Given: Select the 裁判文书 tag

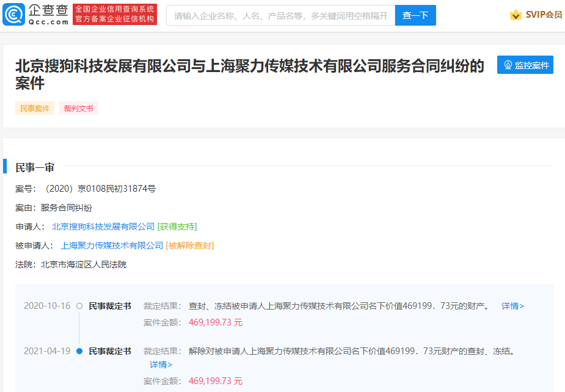Looking at the screenshot, I should click(79, 108).
